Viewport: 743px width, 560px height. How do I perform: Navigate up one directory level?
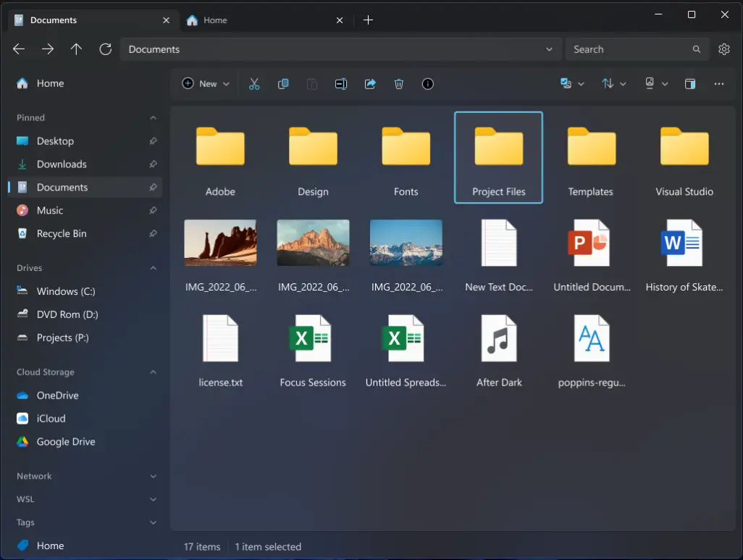[76, 49]
